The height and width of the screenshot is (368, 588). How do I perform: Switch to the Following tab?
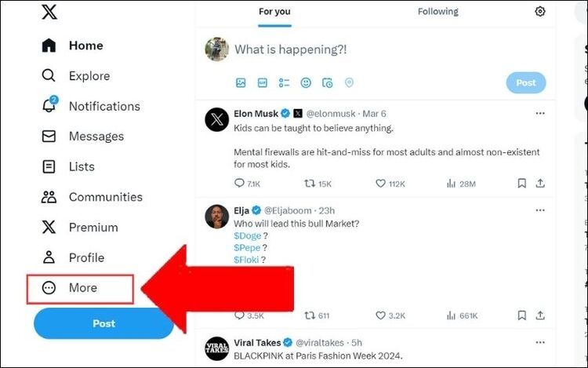[437, 12]
